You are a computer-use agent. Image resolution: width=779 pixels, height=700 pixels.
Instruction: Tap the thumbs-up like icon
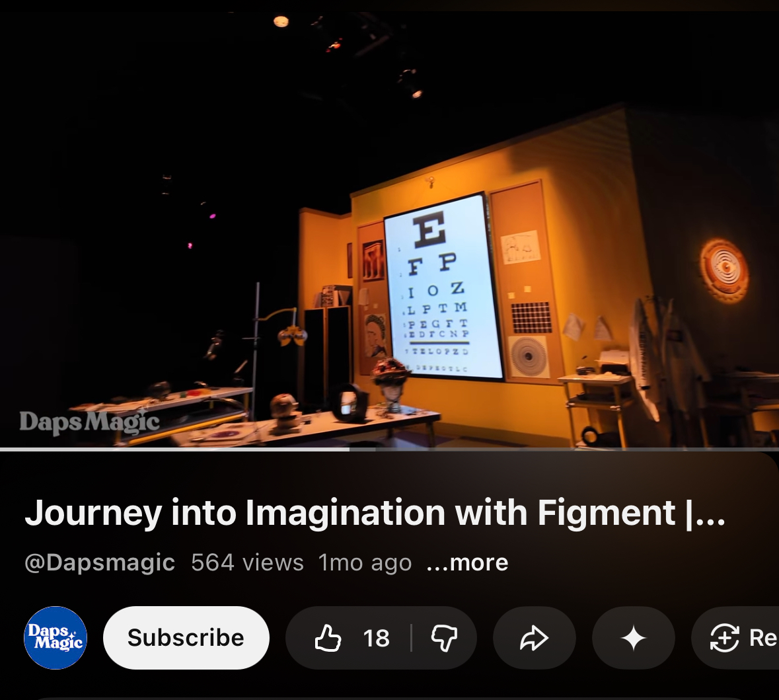(328, 639)
